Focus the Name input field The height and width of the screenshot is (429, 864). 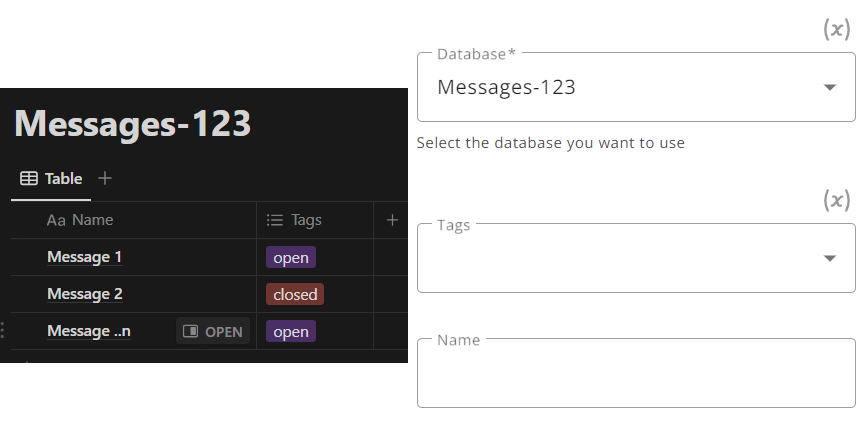tap(636, 373)
